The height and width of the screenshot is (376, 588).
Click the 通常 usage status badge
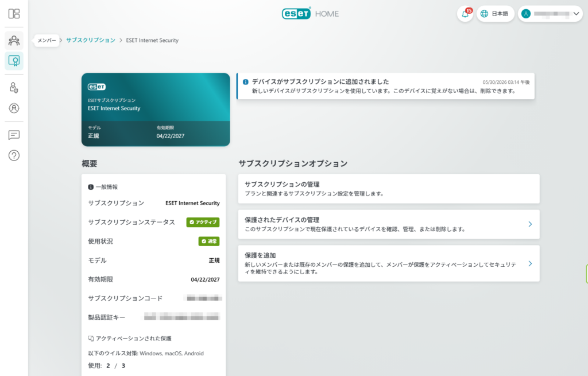pos(209,241)
